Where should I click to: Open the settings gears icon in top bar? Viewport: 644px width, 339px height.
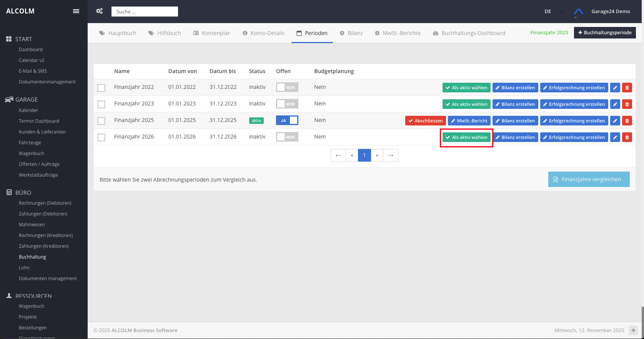pyautogui.click(x=99, y=11)
